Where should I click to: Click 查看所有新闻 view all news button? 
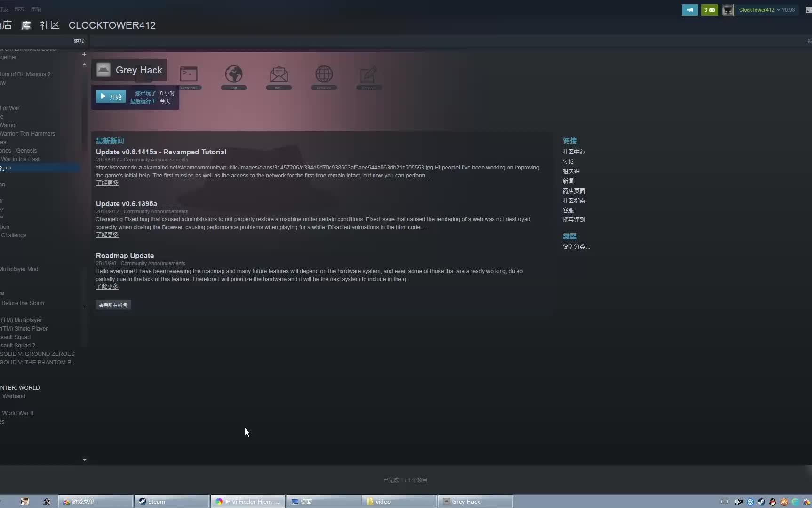113,305
